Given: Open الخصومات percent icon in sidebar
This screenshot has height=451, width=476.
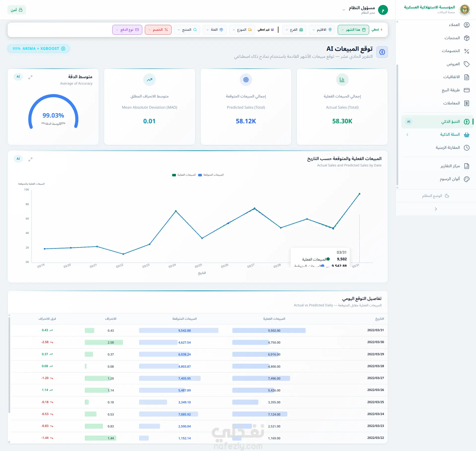Looking at the screenshot, I should (x=467, y=51).
